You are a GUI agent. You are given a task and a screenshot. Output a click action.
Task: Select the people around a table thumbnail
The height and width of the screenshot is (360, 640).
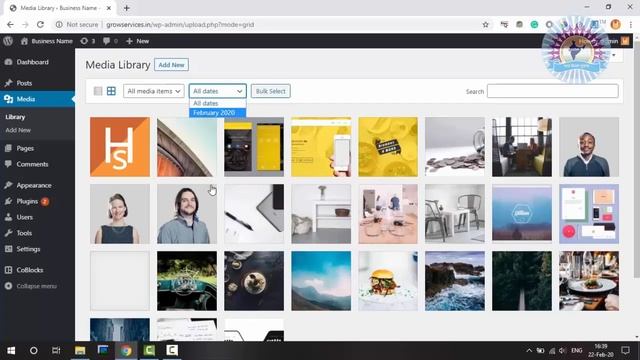pyautogui.click(x=388, y=214)
